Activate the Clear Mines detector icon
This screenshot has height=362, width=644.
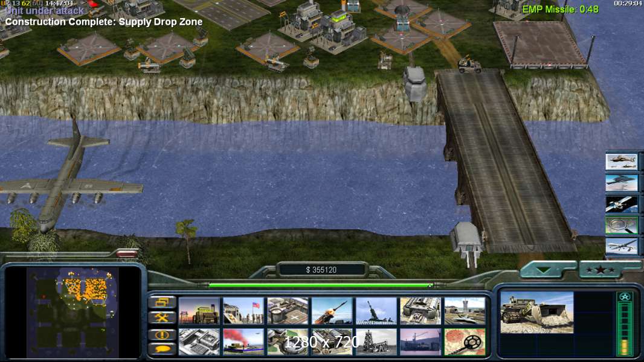[465, 341]
